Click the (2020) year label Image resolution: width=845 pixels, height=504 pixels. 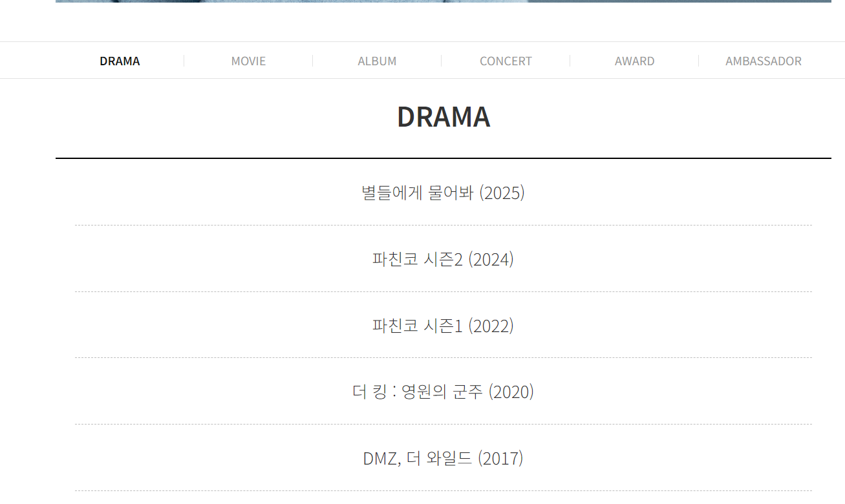pos(511,392)
